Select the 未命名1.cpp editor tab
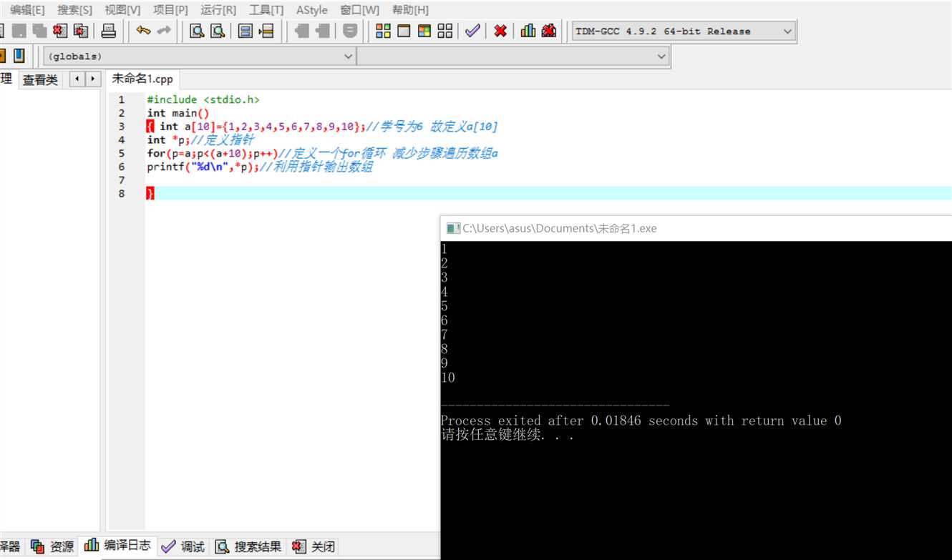Image resolution: width=952 pixels, height=560 pixels. [142, 79]
